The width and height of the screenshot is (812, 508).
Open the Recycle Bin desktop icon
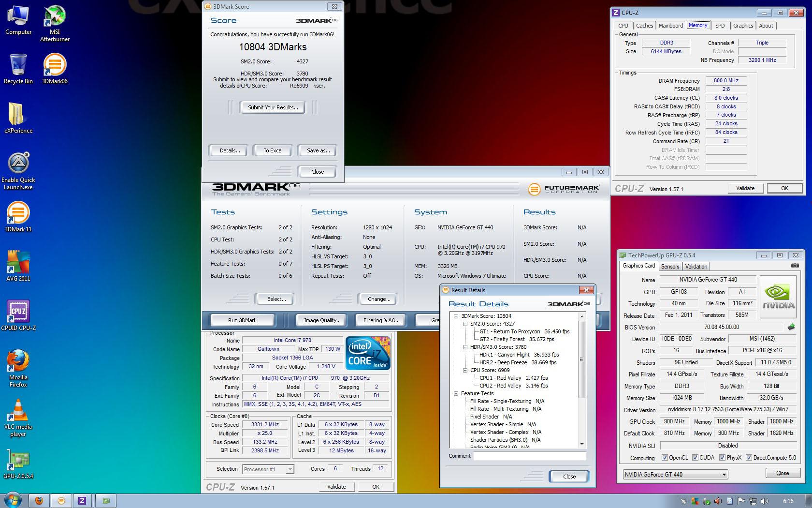pyautogui.click(x=18, y=69)
